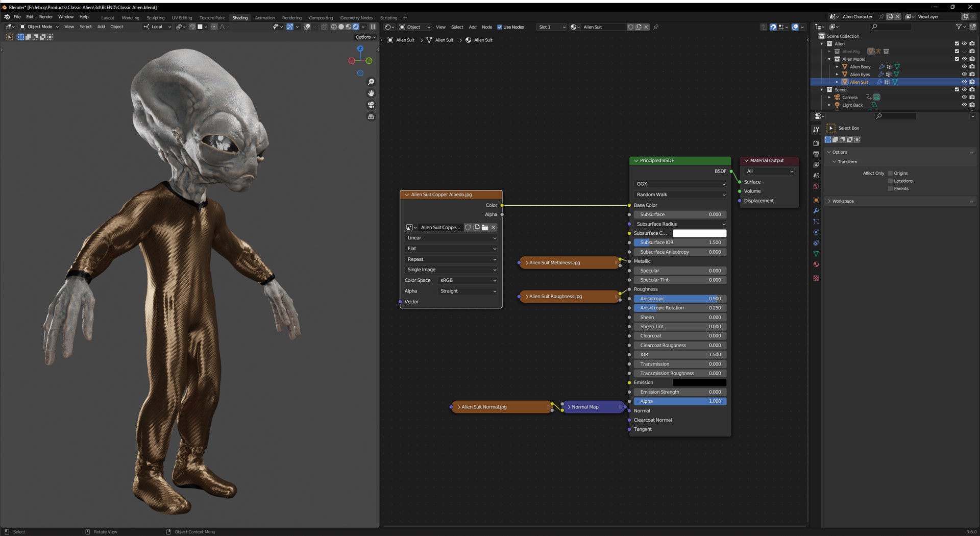Open the World properties tab

tap(816, 186)
